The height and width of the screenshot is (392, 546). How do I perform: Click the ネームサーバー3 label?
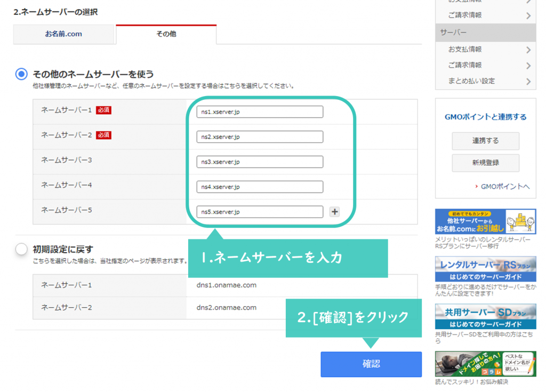pyautogui.click(x=67, y=160)
